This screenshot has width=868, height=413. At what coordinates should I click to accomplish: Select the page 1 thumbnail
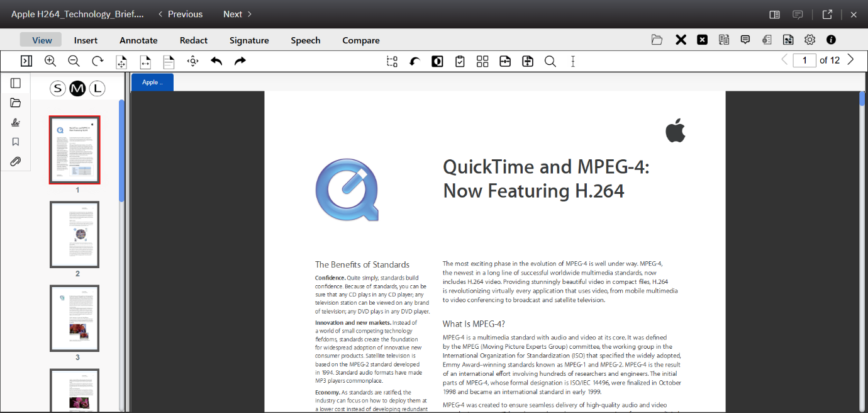tap(75, 150)
